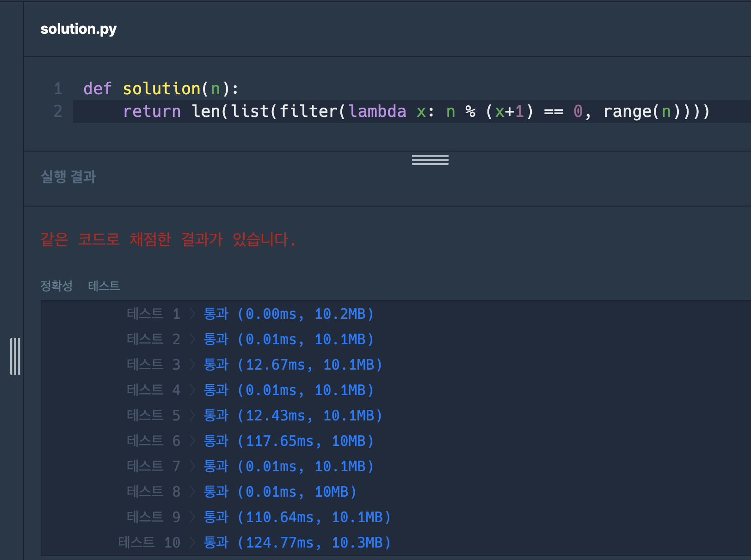Click the 테스트 6 result (117.65ms, 10MB)

click(x=250, y=441)
